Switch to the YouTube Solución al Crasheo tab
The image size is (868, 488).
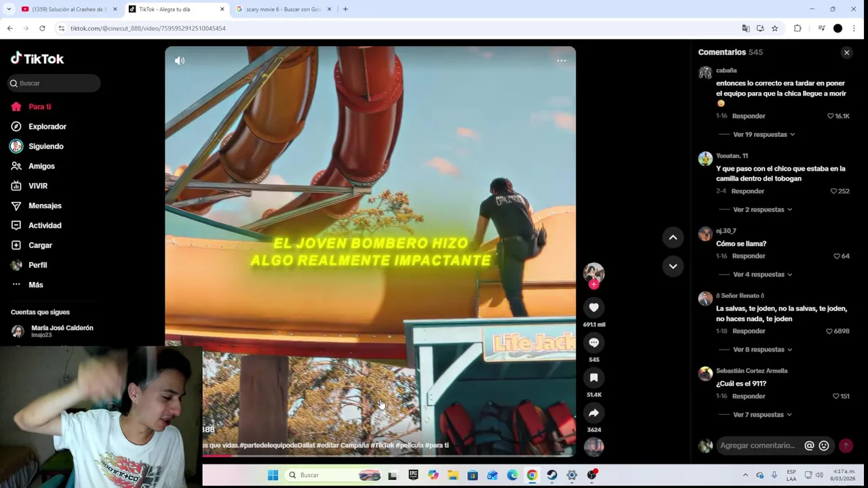pyautogui.click(x=68, y=9)
